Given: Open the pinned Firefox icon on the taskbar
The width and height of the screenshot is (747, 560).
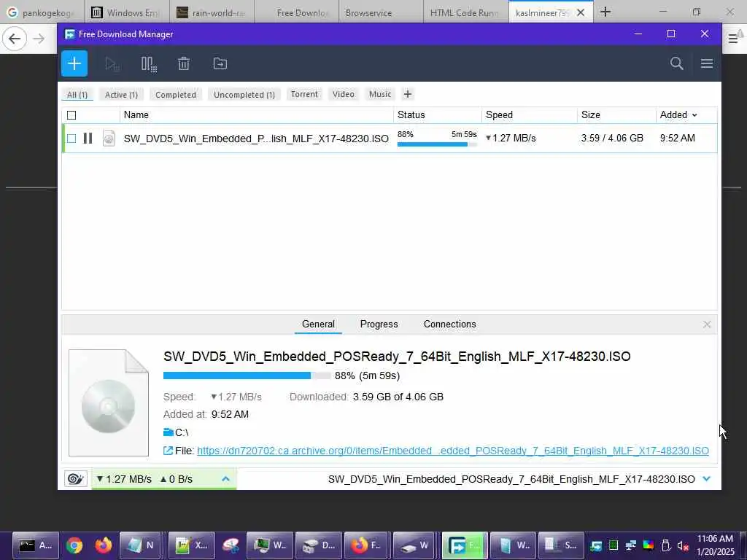Looking at the screenshot, I should tap(103, 545).
